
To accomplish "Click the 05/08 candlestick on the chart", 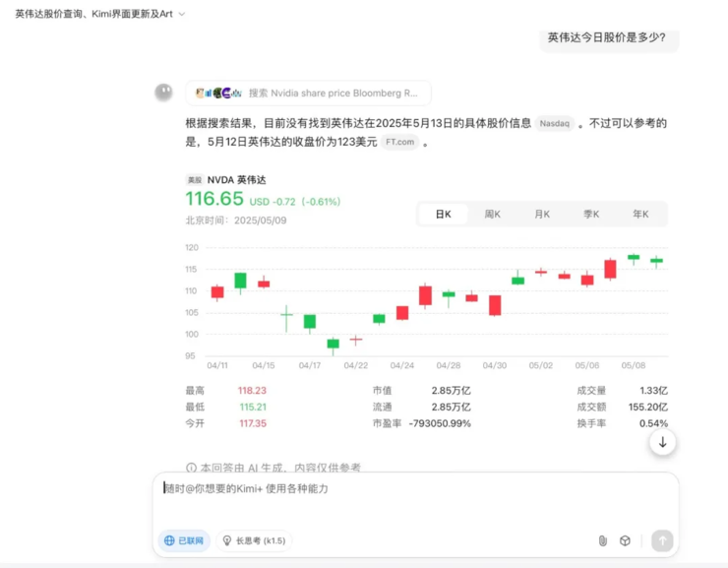I will (x=634, y=258).
